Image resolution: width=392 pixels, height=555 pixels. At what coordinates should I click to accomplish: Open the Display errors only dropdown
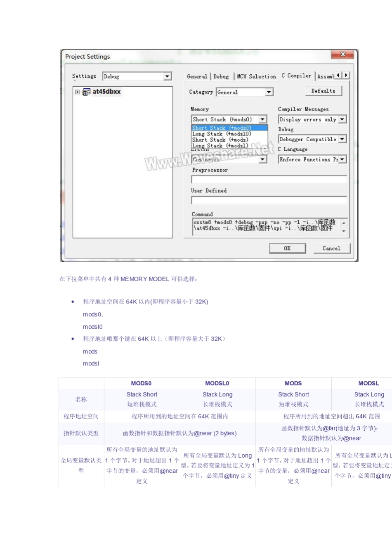[342, 119]
